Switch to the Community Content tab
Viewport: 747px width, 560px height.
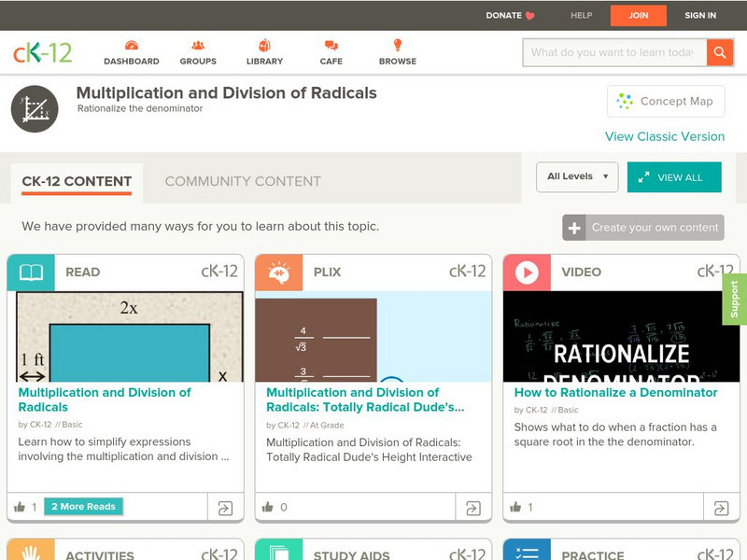243,181
